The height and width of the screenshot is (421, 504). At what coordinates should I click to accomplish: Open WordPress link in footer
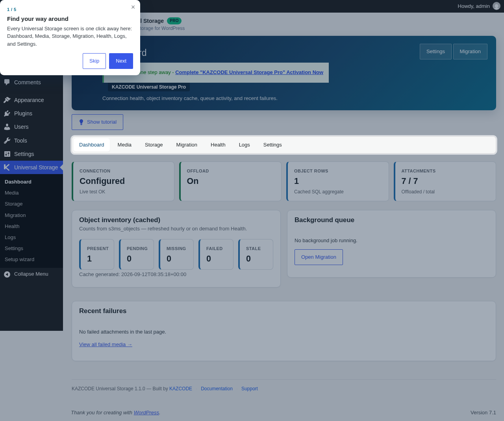pyautogui.click(x=146, y=413)
